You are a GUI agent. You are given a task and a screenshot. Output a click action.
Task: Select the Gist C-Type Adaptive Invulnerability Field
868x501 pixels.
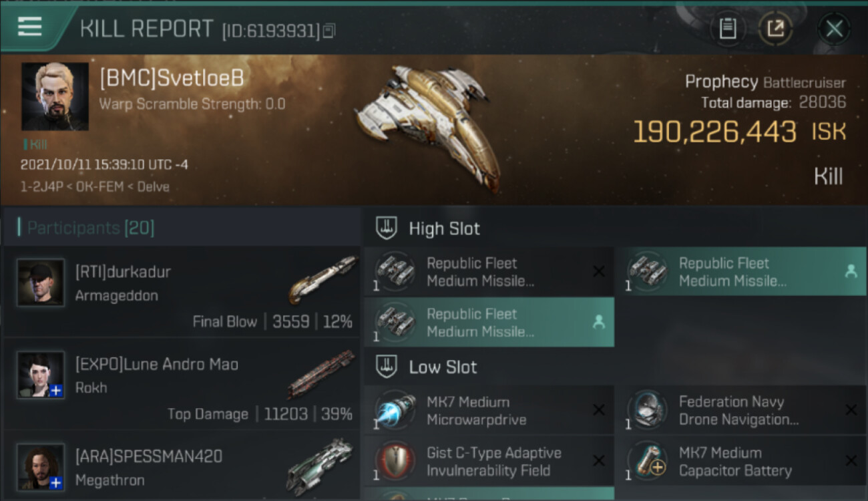click(x=489, y=462)
